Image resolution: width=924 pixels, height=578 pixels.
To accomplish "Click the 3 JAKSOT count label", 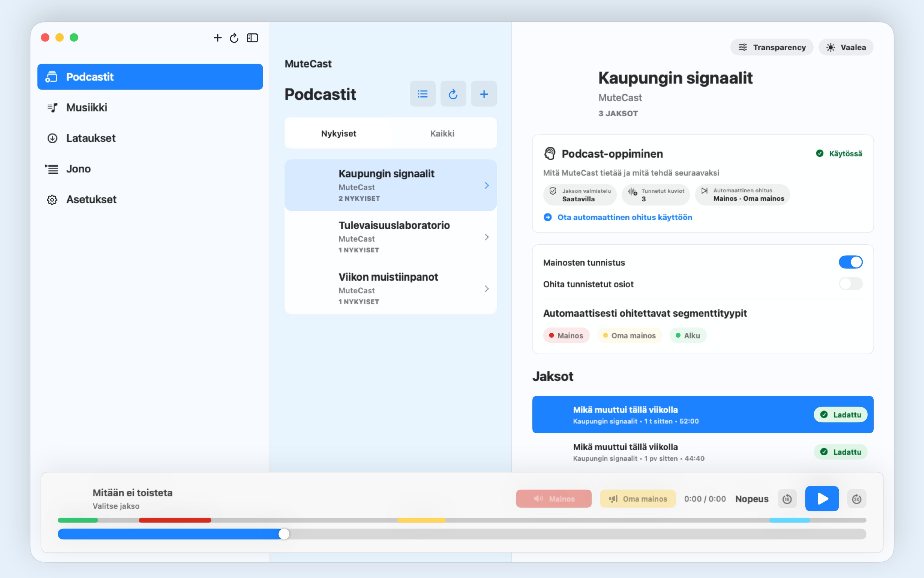I will point(618,114).
